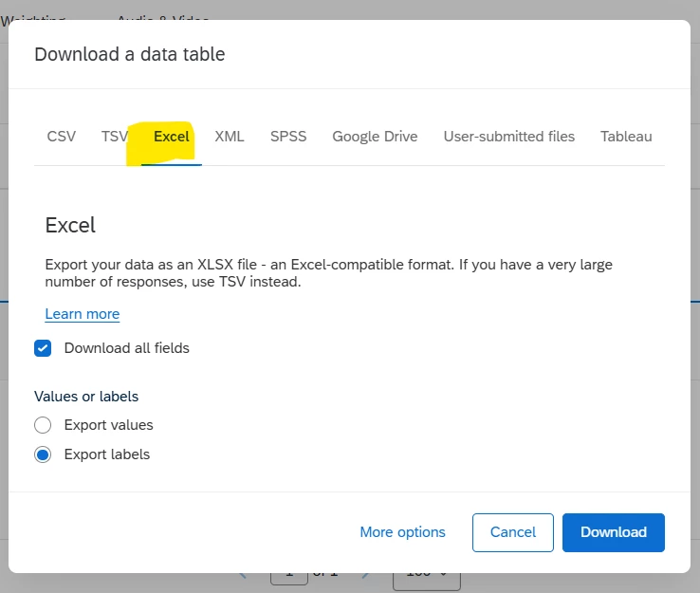Open the XML tab

click(230, 137)
